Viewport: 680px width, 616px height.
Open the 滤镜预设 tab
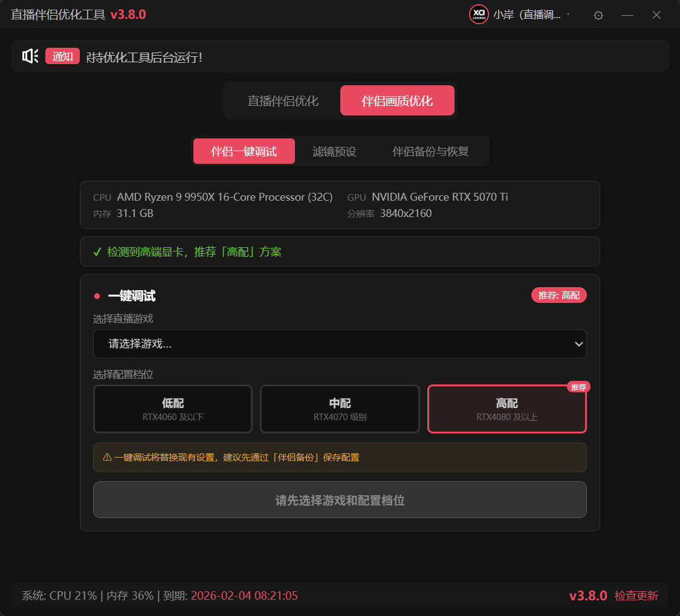pyautogui.click(x=334, y=151)
